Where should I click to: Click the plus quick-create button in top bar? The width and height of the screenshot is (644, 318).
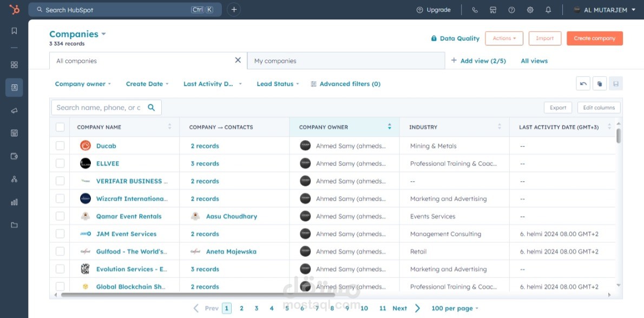coord(234,9)
